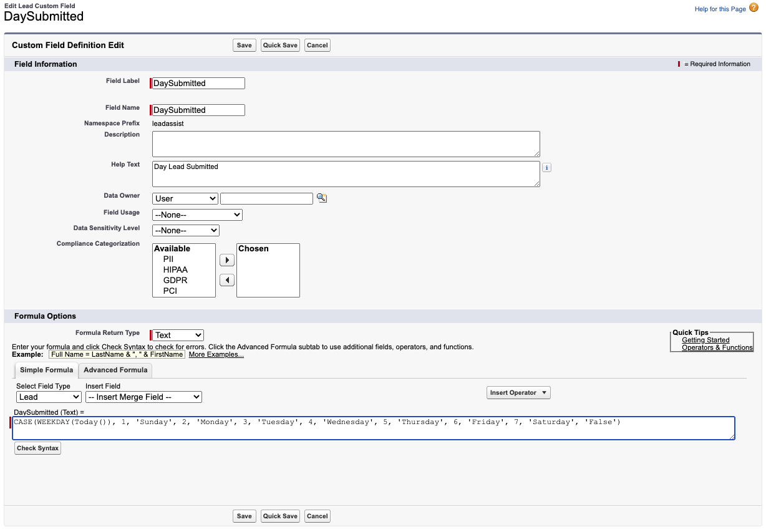Open the Select Field Type dropdown

click(x=49, y=397)
